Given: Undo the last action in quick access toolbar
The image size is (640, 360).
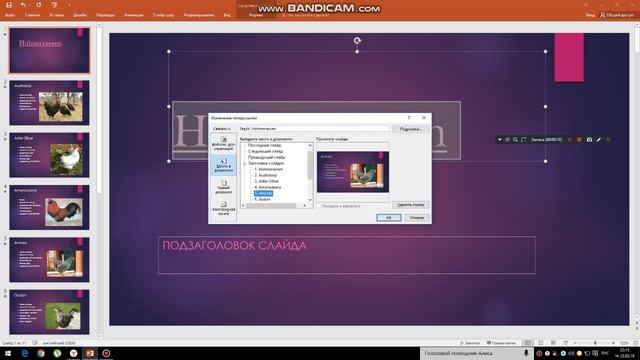Looking at the screenshot, I should coord(23,5).
